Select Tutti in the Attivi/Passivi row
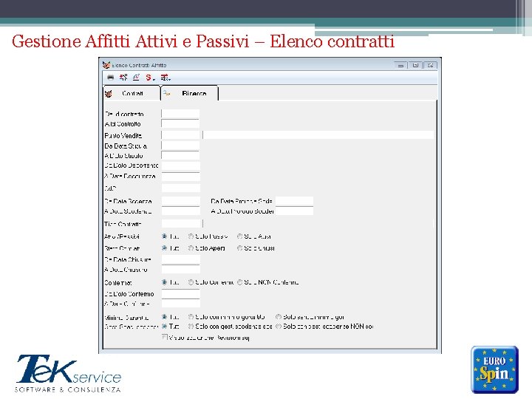532x399 pixels. pos(165,236)
